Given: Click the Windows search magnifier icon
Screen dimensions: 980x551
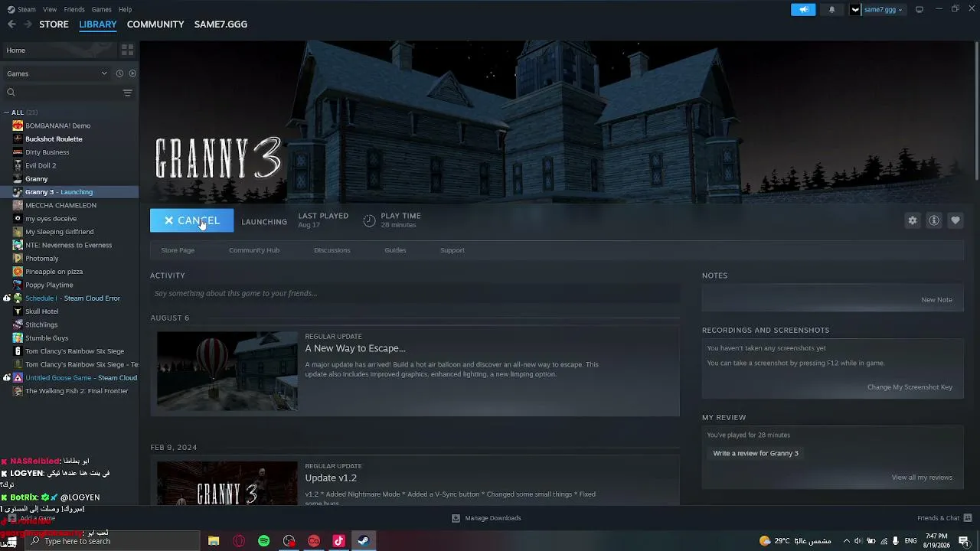Looking at the screenshot, I should [x=34, y=541].
